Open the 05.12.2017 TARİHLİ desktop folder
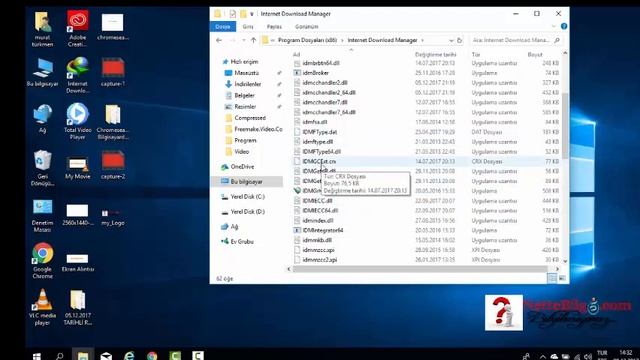Viewport: 640px width, 360px height. point(78,307)
